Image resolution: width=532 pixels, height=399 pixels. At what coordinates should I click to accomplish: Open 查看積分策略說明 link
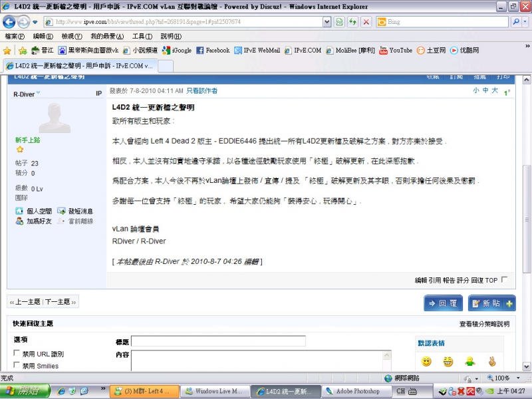[x=485, y=325]
